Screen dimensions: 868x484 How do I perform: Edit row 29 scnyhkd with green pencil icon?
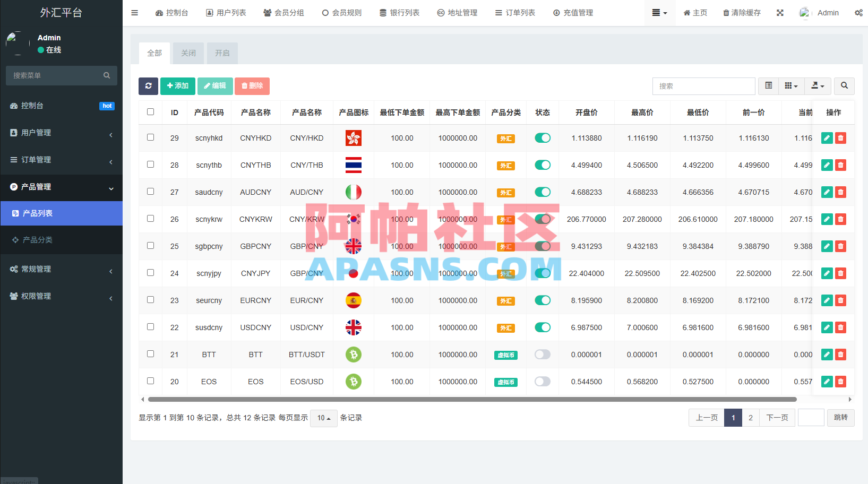point(827,138)
